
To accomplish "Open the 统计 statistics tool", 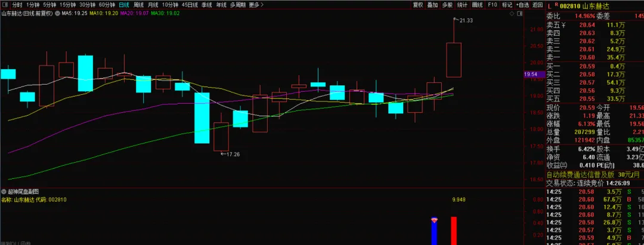I will (462, 5).
